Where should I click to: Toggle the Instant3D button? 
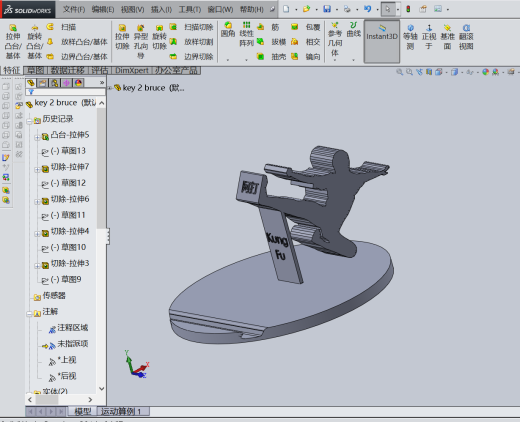point(382,41)
